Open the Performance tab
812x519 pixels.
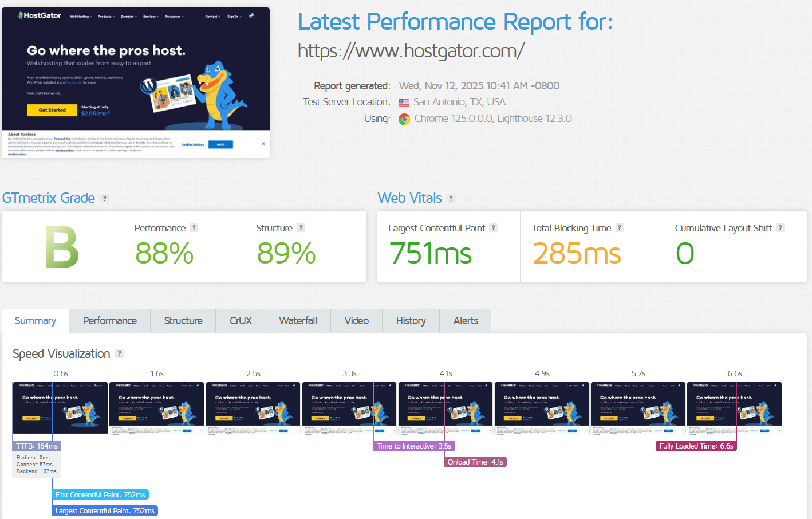click(x=110, y=321)
